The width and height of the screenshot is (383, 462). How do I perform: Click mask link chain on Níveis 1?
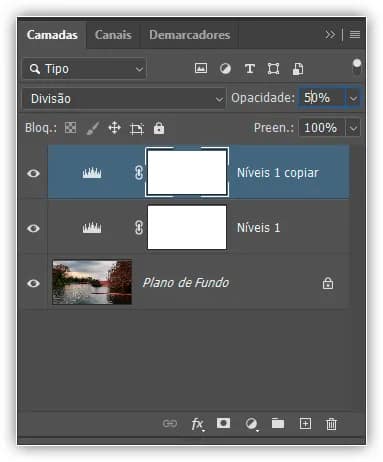(x=139, y=228)
